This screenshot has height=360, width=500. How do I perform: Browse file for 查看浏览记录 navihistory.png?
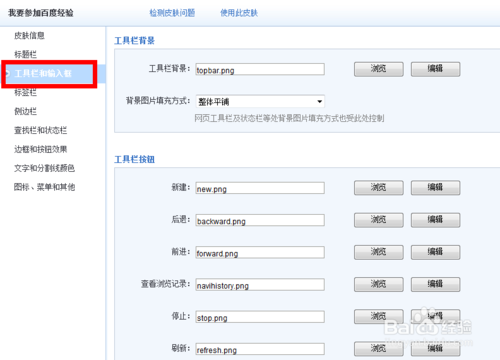(379, 284)
